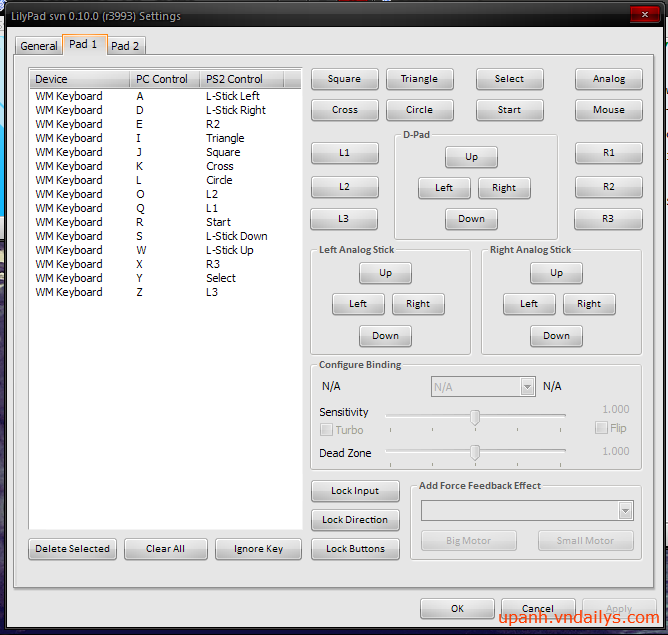The width and height of the screenshot is (668, 635).
Task: Sort list by PS2 Control column header
Action: click(x=242, y=79)
